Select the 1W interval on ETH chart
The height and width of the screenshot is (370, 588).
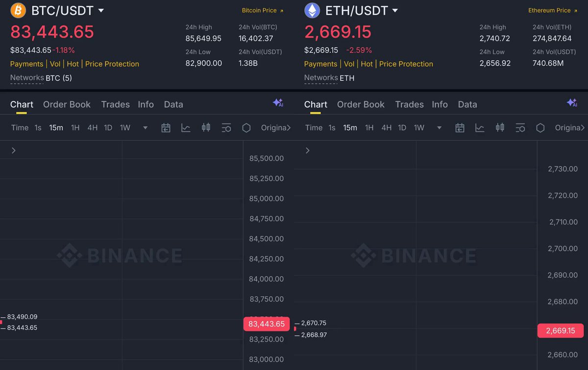coord(419,128)
